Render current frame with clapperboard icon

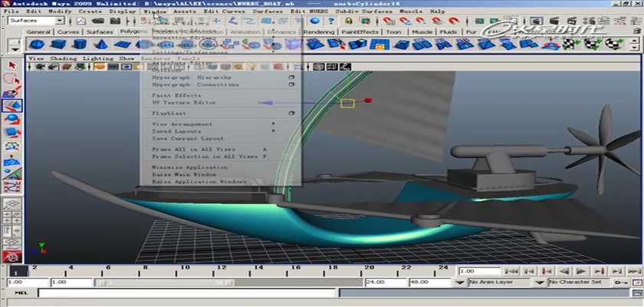[x=554, y=21]
